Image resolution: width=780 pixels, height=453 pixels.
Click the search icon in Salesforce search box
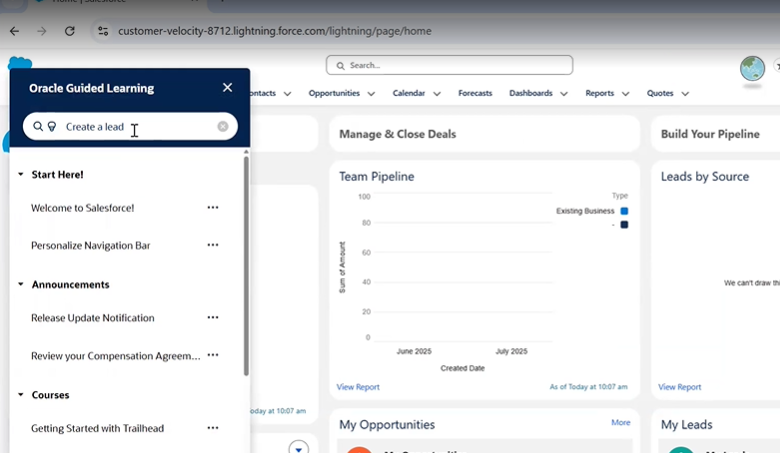(340, 66)
